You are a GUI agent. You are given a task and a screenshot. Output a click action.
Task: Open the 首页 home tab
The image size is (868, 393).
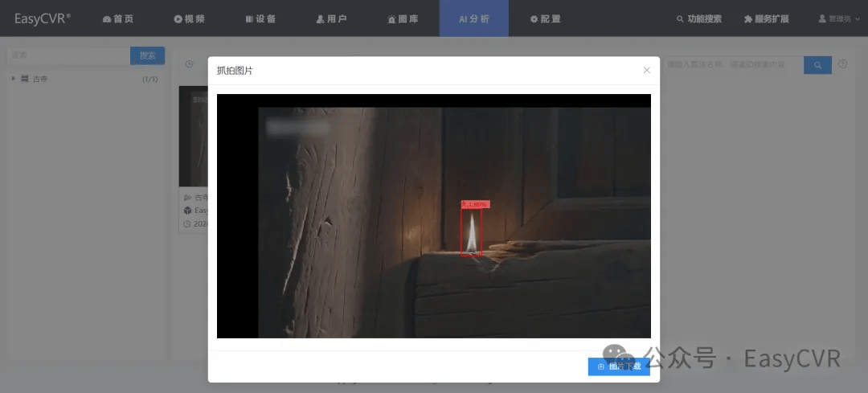tap(118, 18)
